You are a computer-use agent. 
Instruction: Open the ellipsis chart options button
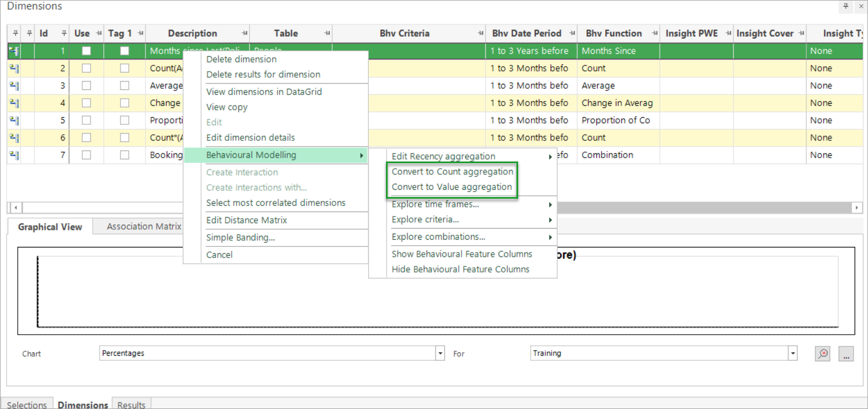[846, 354]
